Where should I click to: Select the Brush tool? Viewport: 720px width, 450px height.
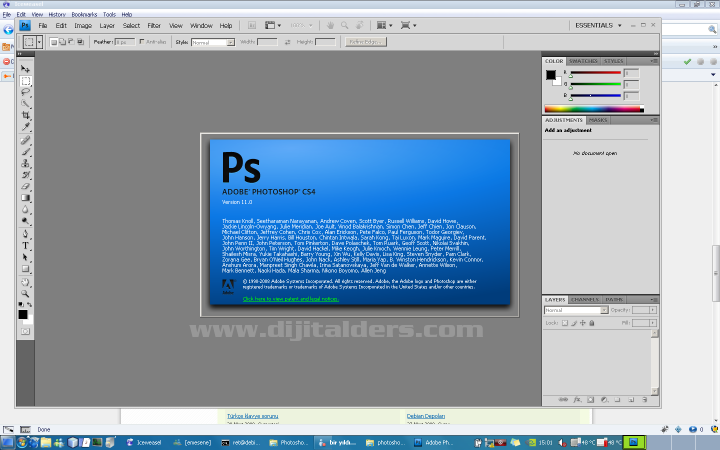click(25, 152)
